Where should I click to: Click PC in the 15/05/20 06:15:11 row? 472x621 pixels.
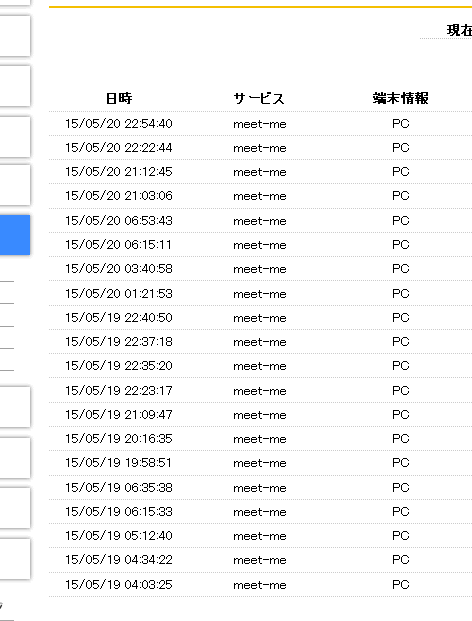coord(400,244)
